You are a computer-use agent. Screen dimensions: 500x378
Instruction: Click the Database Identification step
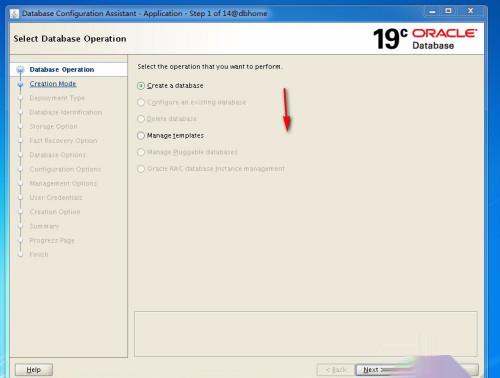click(x=66, y=112)
